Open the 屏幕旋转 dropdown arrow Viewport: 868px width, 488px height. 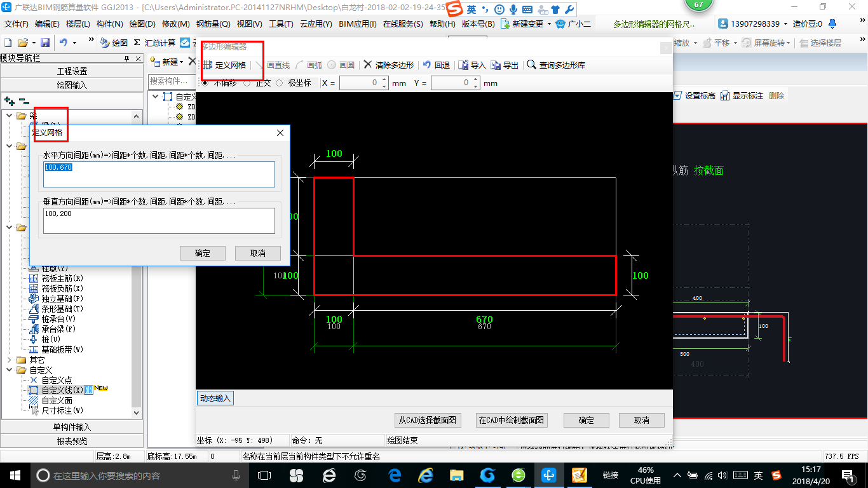pyautogui.click(x=789, y=43)
